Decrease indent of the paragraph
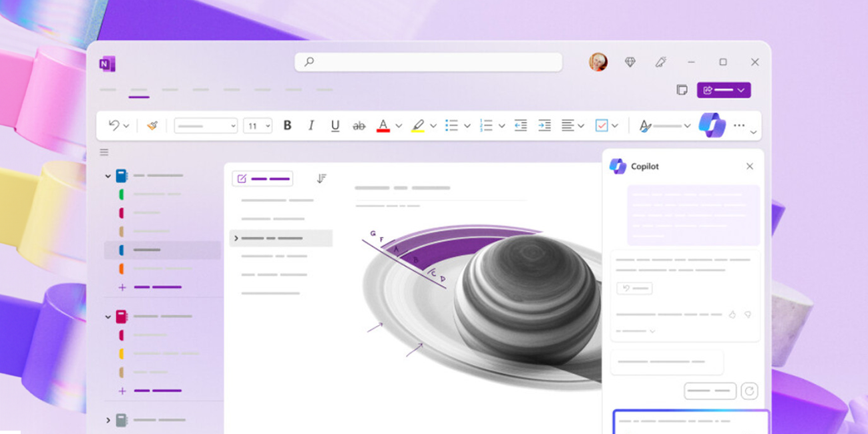868x434 pixels. [521, 125]
